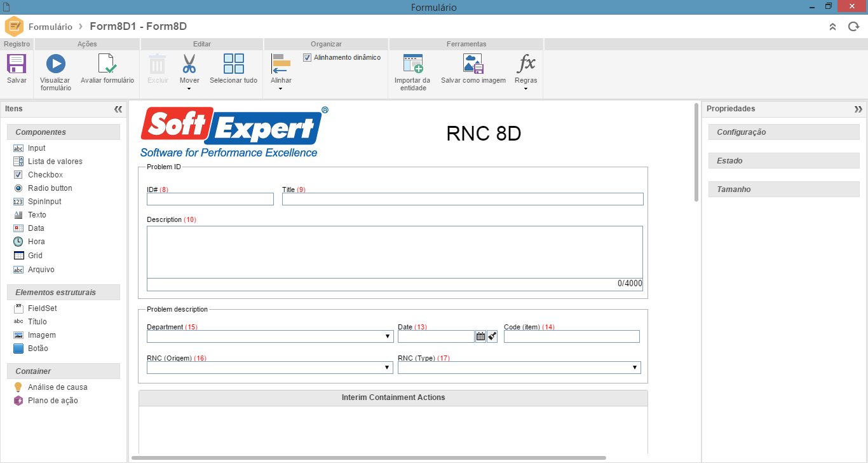Click Importar da entidade icon
The width and height of the screenshot is (868, 463).
tap(413, 64)
